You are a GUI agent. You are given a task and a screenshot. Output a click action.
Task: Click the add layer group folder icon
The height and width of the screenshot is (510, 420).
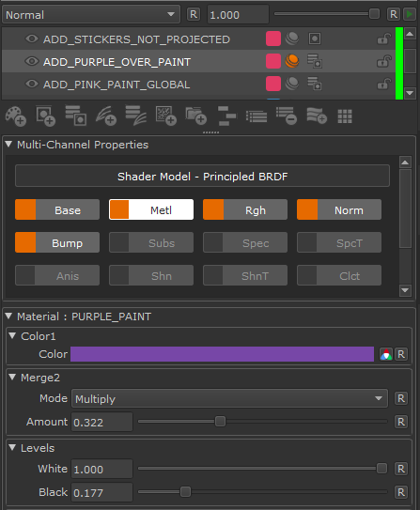(x=196, y=116)
